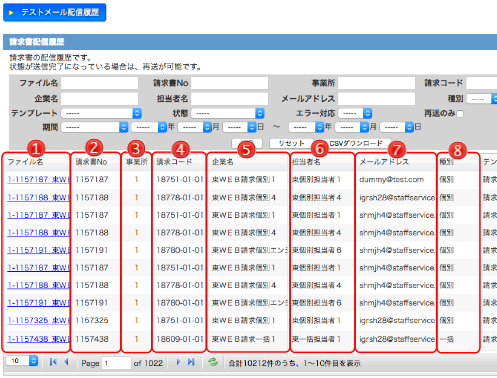Open the テストメール配信履歴 page
The width and height of the screenshot is (497, 378).
[54, 13]
